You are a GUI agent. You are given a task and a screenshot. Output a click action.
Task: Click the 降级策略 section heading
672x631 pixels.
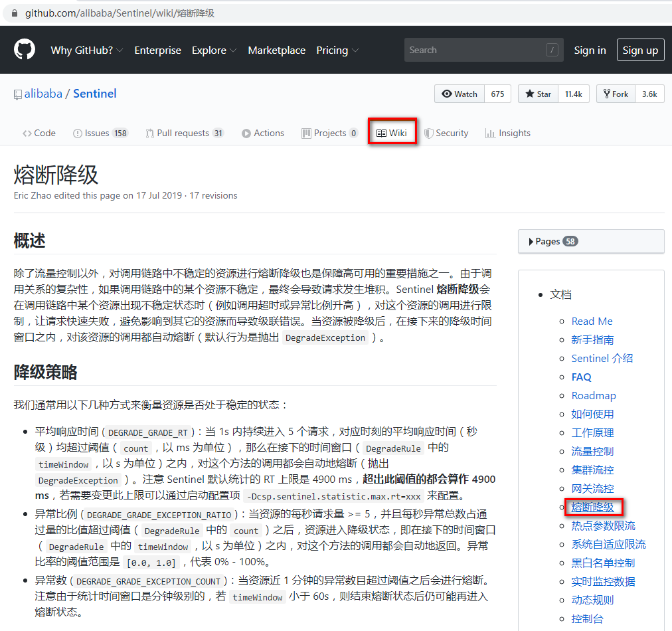pyautogui.click(x=45, y=372)
